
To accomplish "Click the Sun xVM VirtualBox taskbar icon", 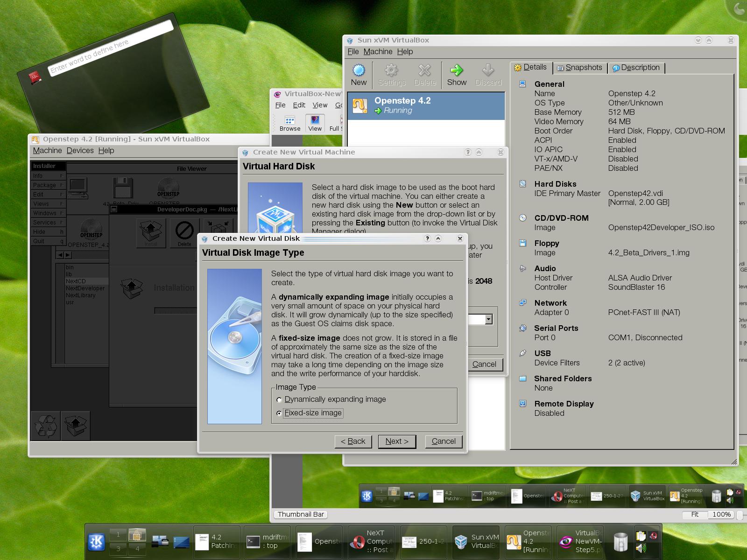I will click(477, 541).
